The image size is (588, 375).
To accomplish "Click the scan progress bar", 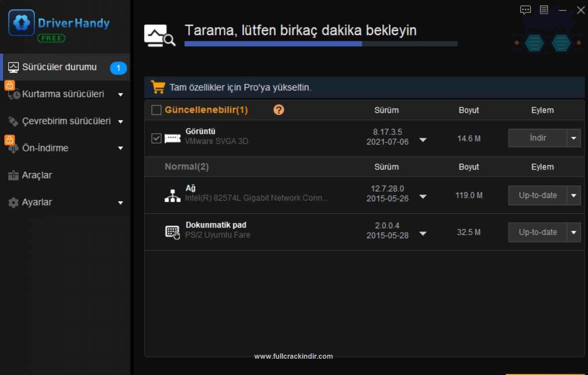I will tap(321, 44).
